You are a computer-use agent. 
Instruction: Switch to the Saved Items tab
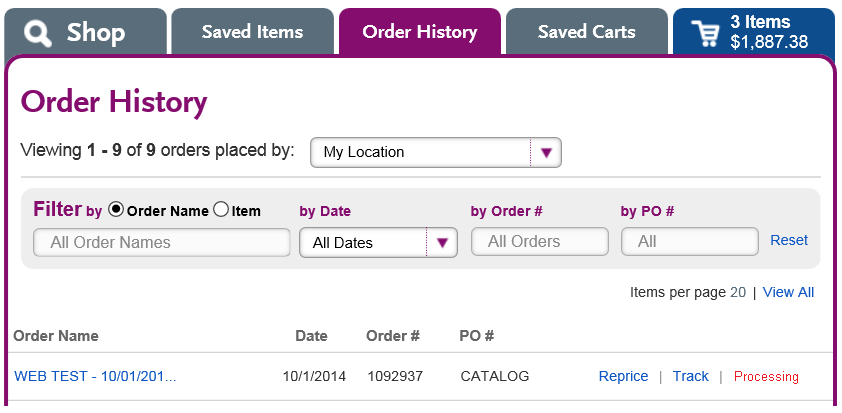point(252,32)
